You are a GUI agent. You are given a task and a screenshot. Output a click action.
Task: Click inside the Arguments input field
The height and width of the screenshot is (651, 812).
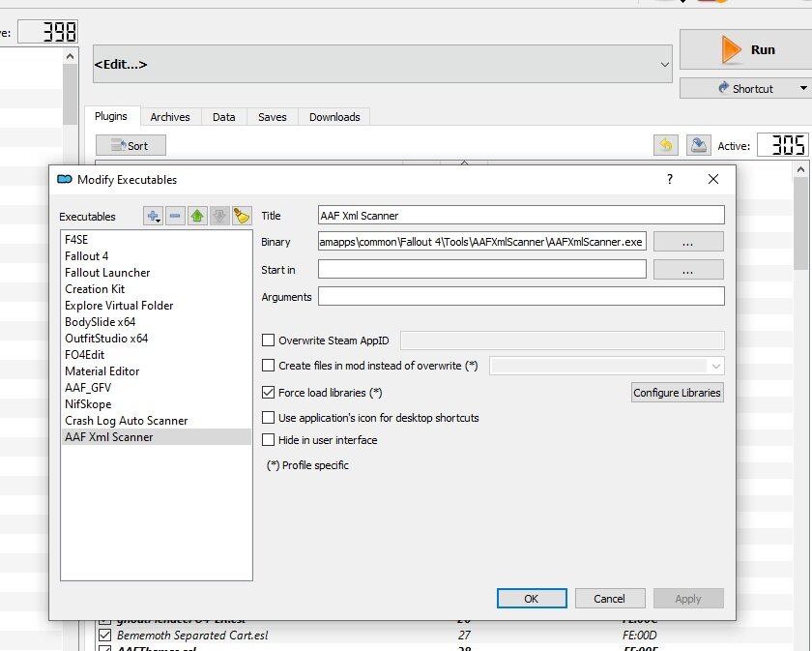(521, 297)
